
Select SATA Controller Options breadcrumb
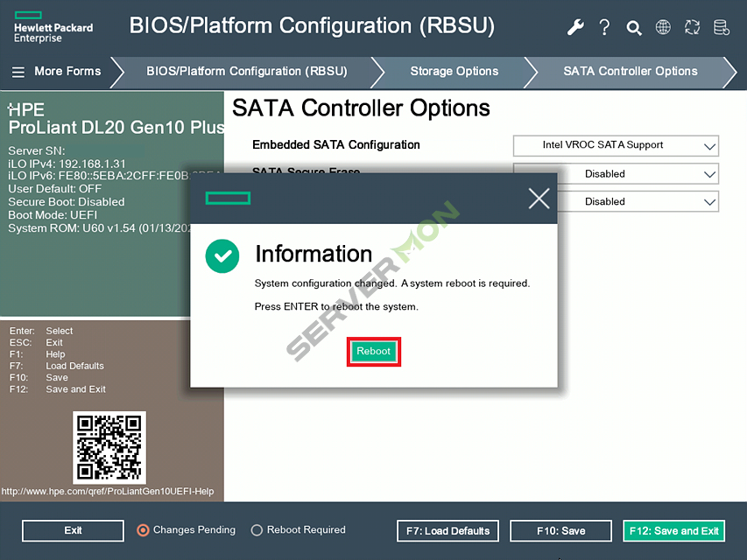[631, 72]
